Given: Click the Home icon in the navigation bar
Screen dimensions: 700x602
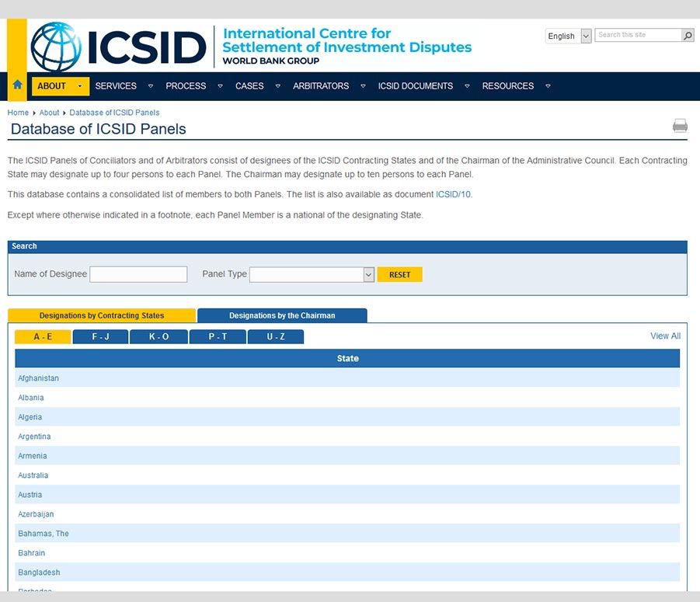Looking at the screenshot, I should coord(16,85).
